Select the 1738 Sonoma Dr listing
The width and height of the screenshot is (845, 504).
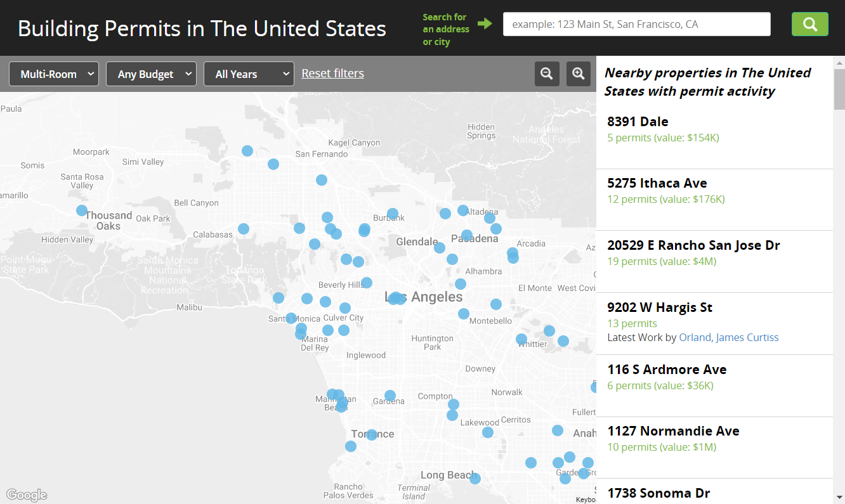[658, 493]
